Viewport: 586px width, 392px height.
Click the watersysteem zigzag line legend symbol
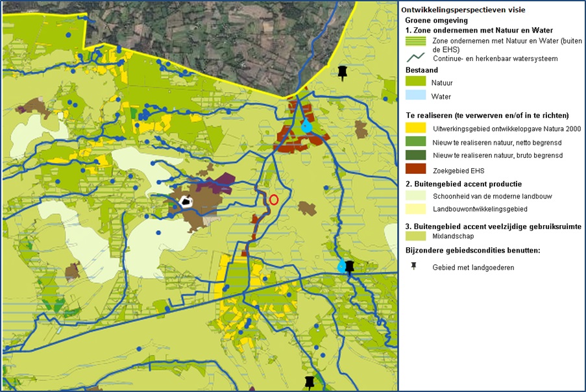(x=415, y=58)
